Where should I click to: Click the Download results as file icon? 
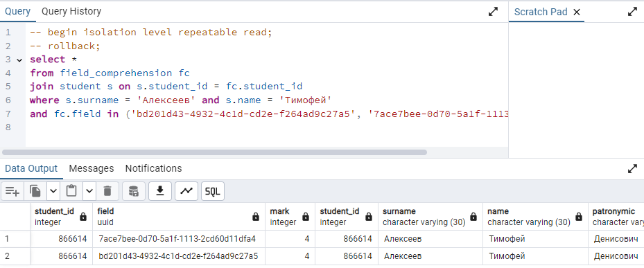pyautogui.click(x=159, y=191)
